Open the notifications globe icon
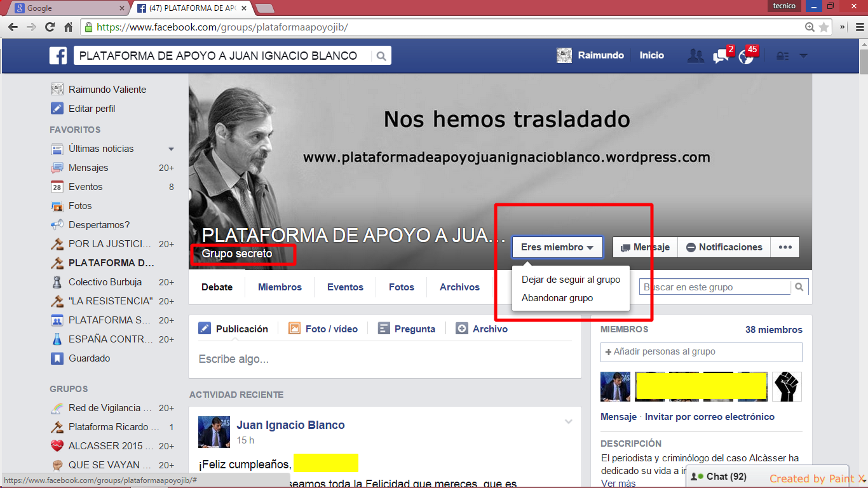The width and height of the screenshot is (868, 488). click(x=746, y=56)
